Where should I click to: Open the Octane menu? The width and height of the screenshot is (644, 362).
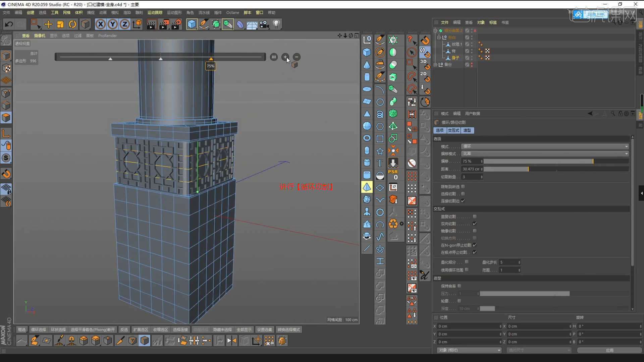[x=232, y=13]
